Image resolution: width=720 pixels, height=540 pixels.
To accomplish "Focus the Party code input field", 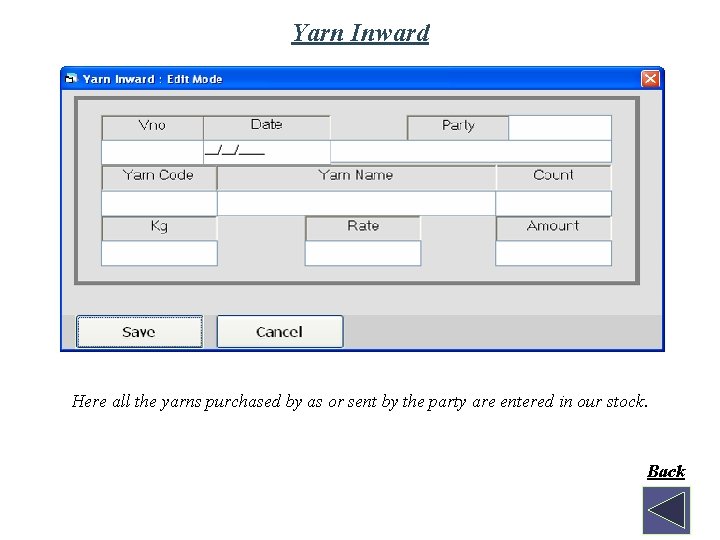I will click(x=560, y=128).
